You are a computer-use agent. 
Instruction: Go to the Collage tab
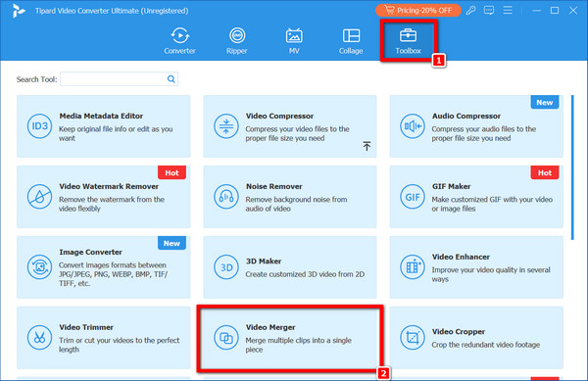point(351,41)
